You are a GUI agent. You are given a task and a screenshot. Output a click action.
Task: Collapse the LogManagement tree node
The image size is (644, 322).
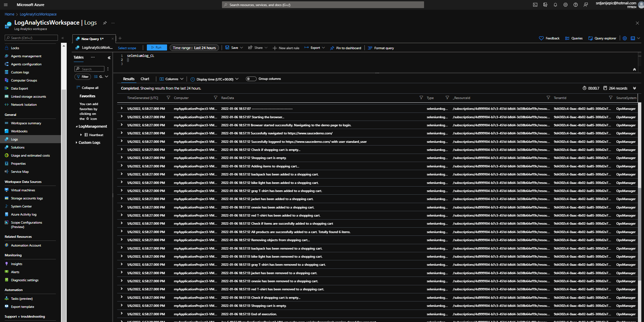pos(76,127)
